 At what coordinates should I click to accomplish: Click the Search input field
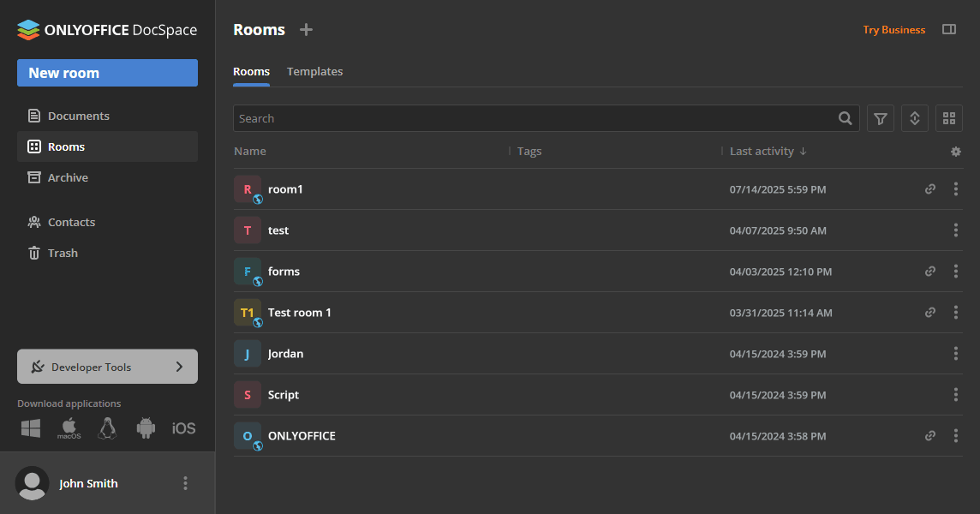click(531, 118)
